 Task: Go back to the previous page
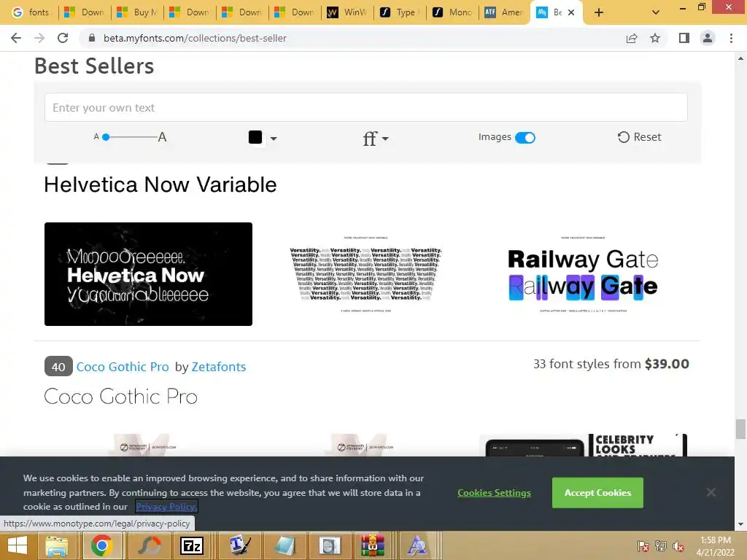click(16, 38)
